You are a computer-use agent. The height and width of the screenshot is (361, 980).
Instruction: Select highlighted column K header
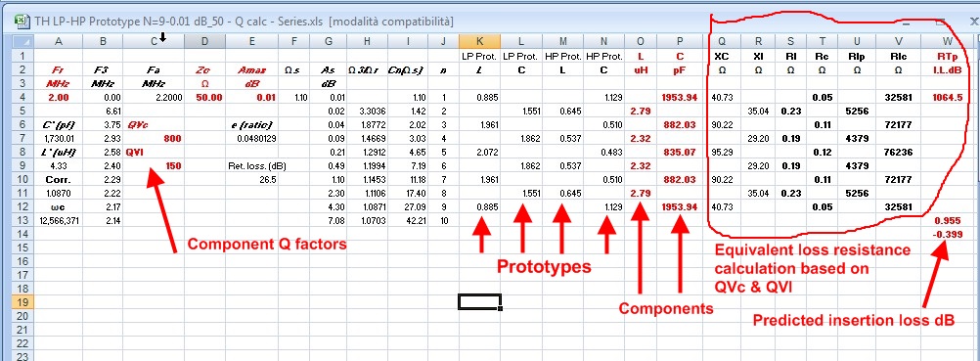tap(479, 42)
